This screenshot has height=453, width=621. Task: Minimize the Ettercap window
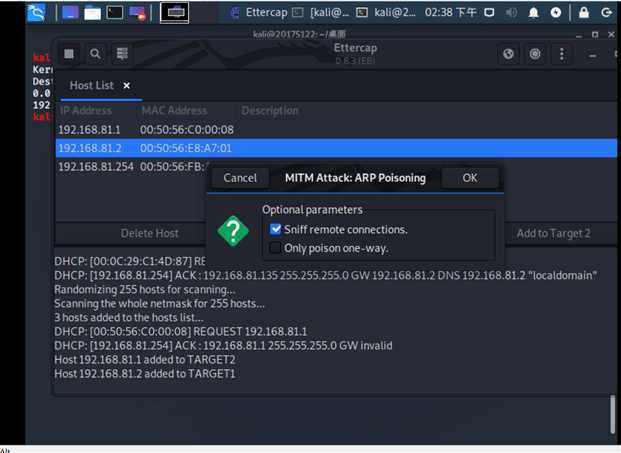click(592, 55)
